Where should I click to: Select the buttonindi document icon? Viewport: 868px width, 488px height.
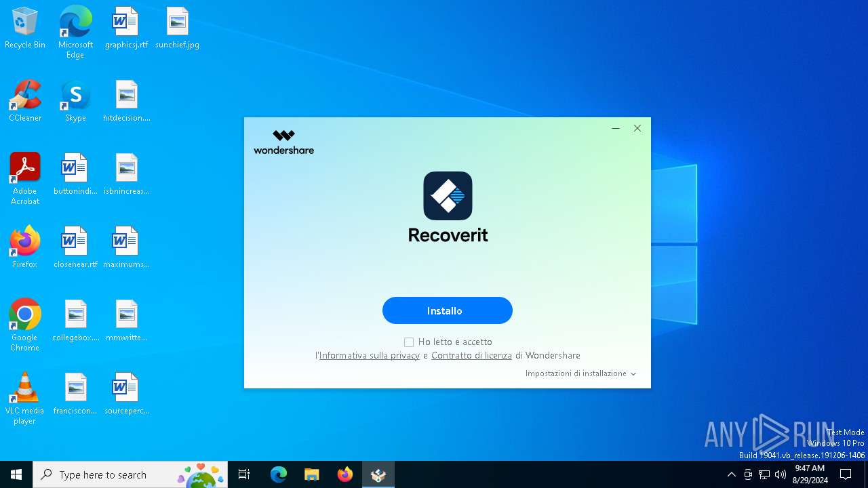coord(75,175)
